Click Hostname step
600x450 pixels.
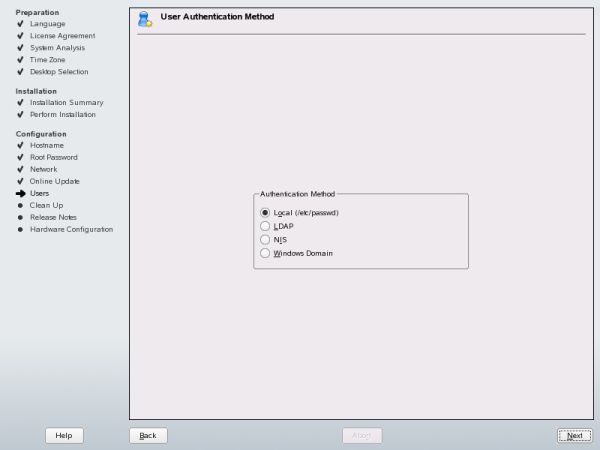47,145
